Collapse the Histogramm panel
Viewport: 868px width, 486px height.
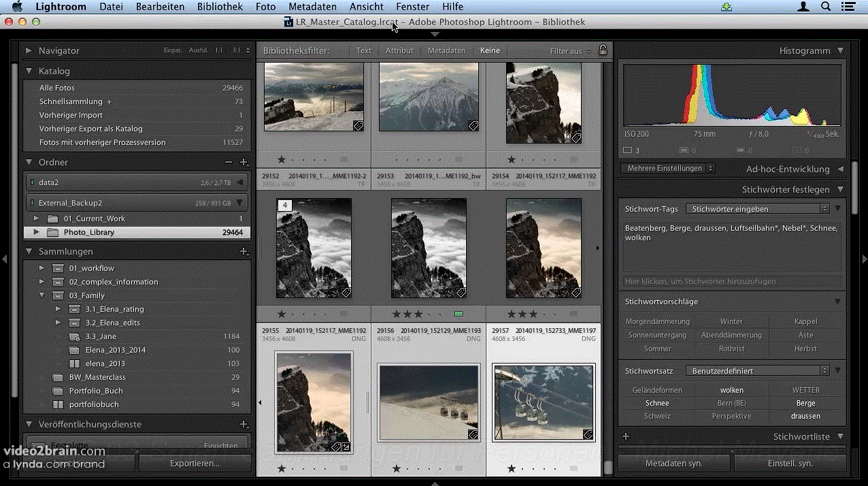pyautogui.click(x=841, y=50)
